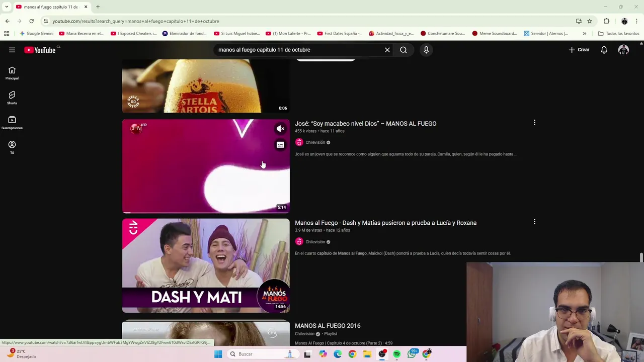Screen dimensions: 644x362
Task: Open the Google Gemini bookmark
Action: (x=36, y=34)
